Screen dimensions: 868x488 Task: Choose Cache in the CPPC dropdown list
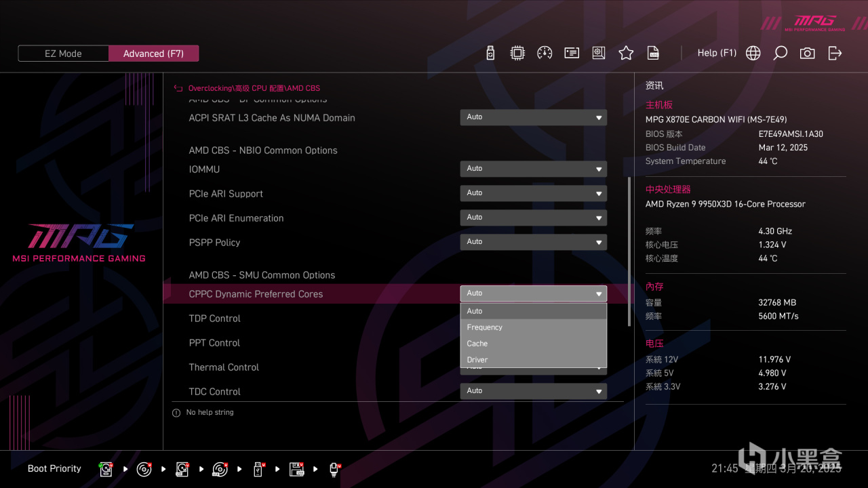click(x=534, y=344)
